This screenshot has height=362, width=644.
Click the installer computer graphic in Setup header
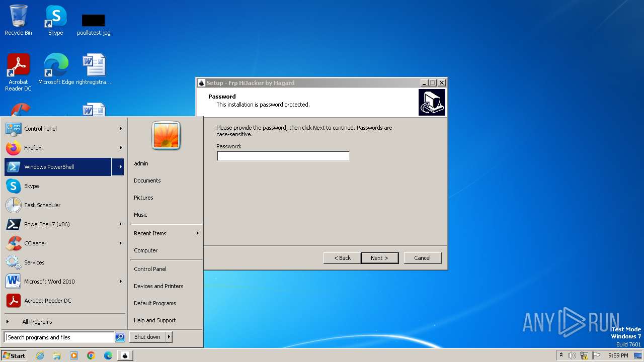point(432,103)
